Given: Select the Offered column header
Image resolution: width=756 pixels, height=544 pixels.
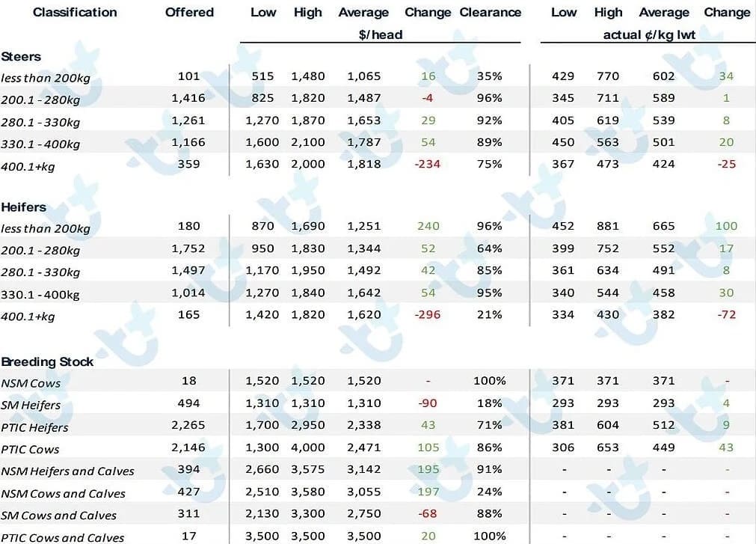Looking at the screenshot, I should point(189,13).
